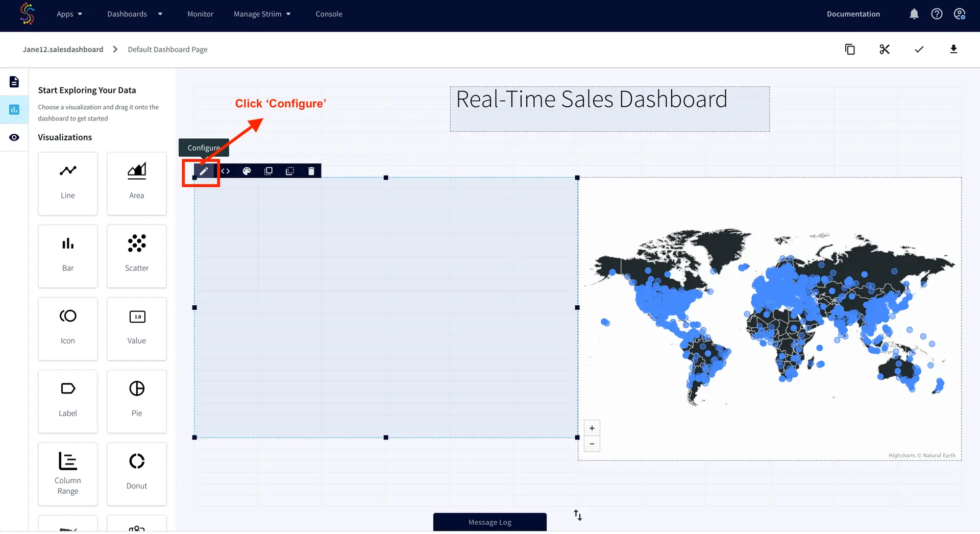Viewport: 980px width, 534px height.
Task: Click the scissors cut icon
Action: coord(885,50)
